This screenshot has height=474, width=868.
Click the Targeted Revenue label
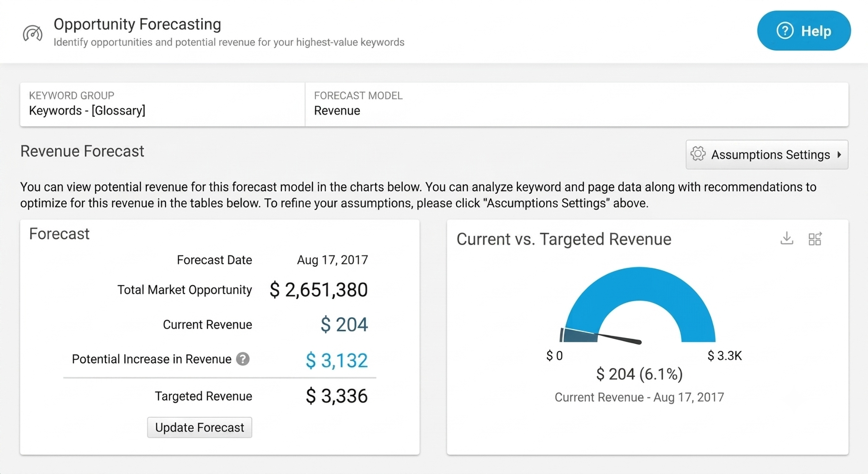pos(203,396)
